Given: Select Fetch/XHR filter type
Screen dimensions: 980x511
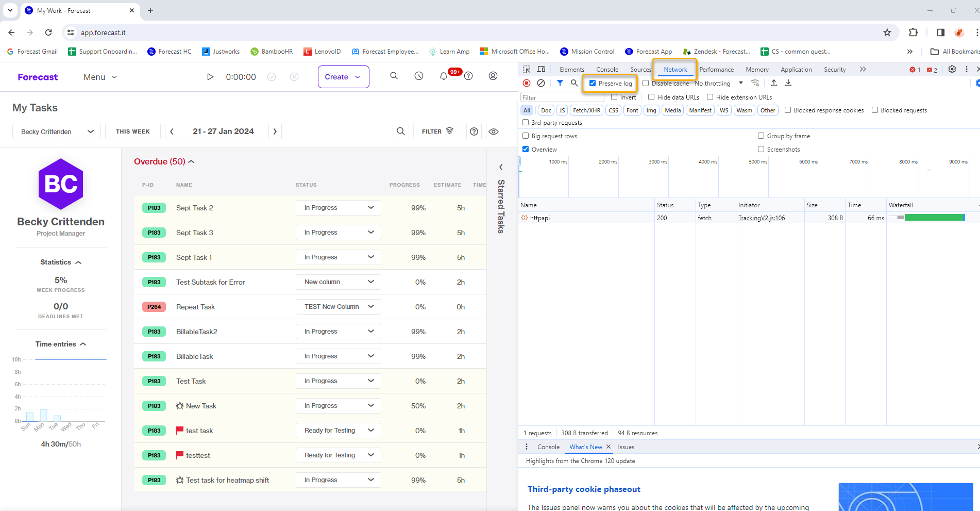Looking at the screenshot, I should click(x=586, y=110).
